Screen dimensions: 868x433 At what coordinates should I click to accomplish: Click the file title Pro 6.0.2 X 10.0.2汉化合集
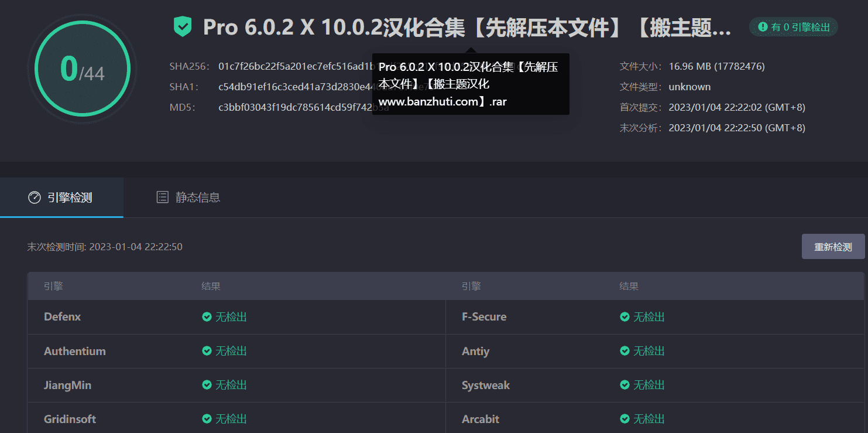(x=467, y=28)
